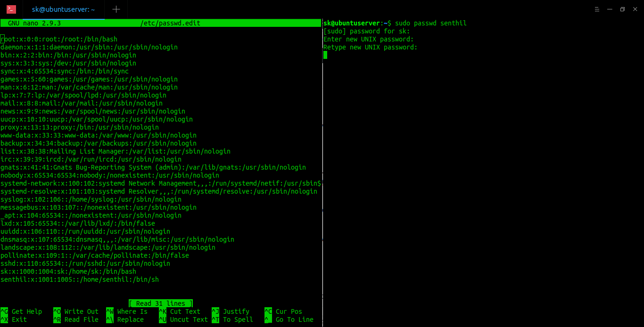This screenshot has width=644, height=327.
Task: Select the Go To Line shortcut in nano
Action: (x=289, y=319)
